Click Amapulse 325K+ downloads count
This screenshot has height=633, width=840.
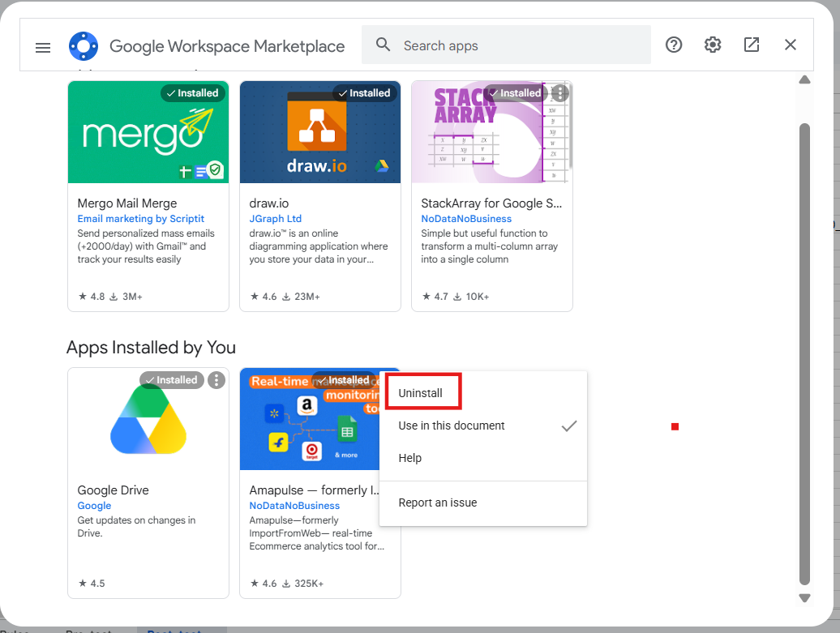(x=302, y=584)
